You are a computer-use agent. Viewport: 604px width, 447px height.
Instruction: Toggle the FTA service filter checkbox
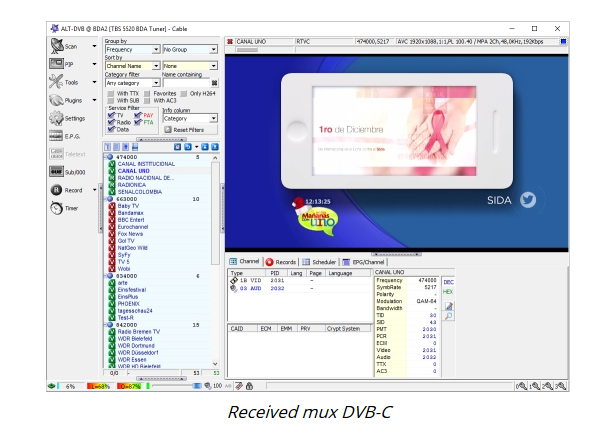(139, 122)
